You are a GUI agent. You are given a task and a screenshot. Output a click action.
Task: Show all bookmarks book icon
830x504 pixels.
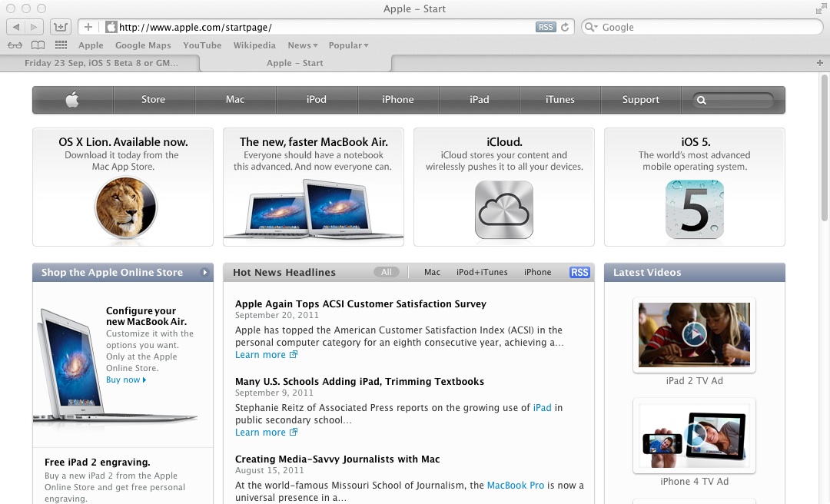click(x=38, y=45)
